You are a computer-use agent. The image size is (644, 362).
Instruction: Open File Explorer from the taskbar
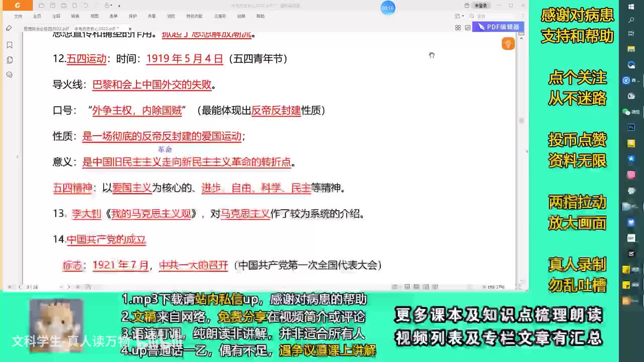pyautogui.click(x=631, y=49)
